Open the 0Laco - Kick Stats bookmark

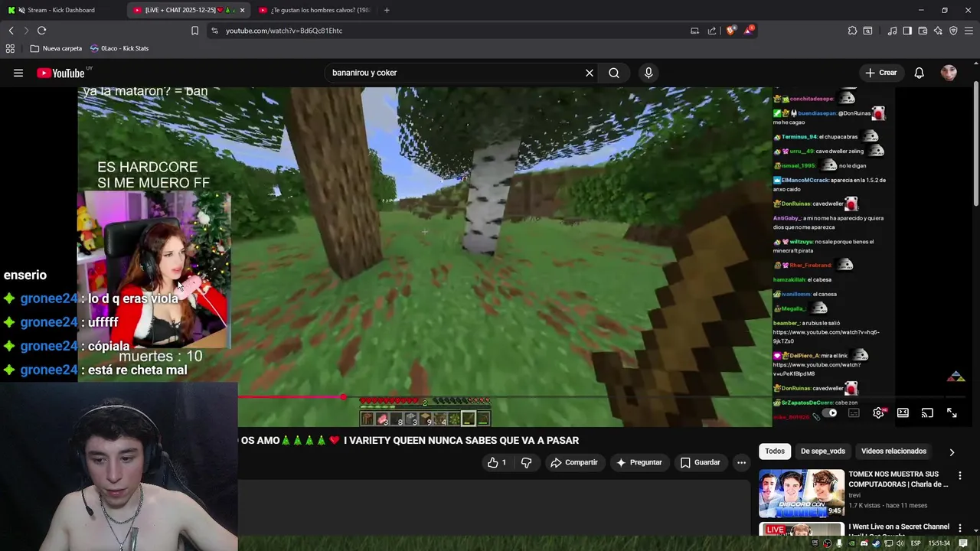tap(119, 48)
